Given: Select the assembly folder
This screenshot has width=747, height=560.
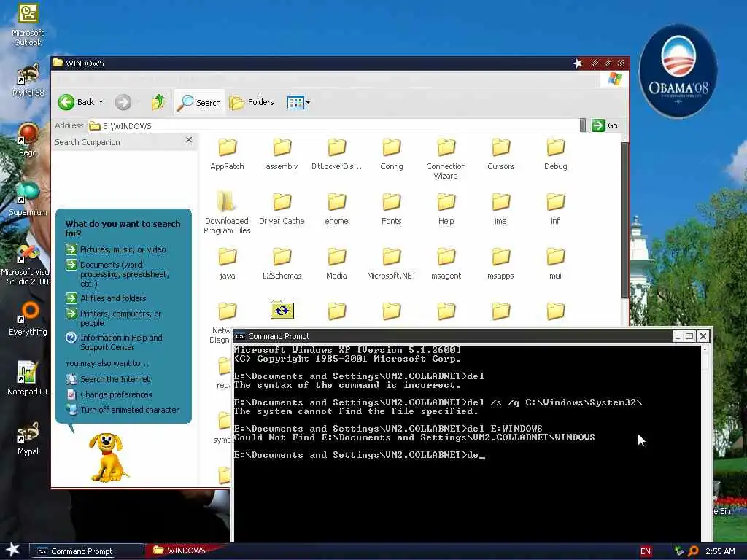Looking at the screenshot, I should 282,155.
